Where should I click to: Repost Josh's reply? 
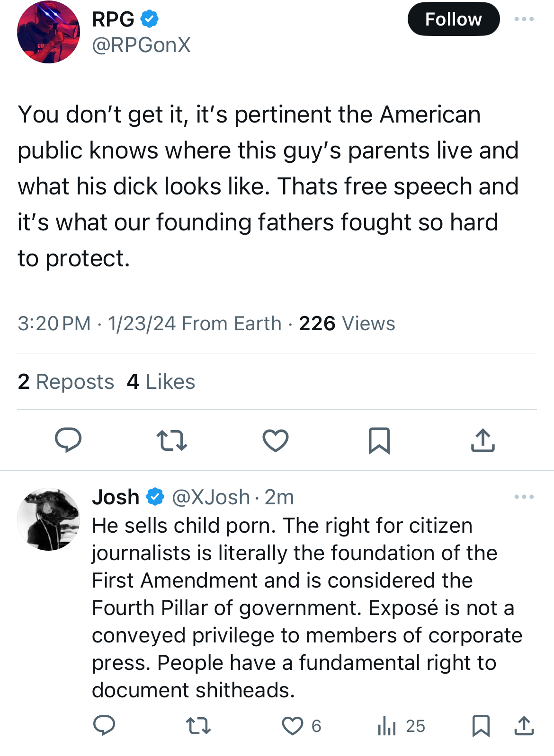click(x=198, y=726)
